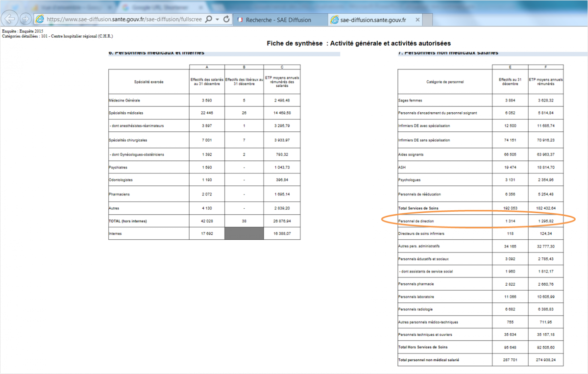The image size is (588, 374).
Task: Click the Catégorie de personnel column header
Action: tap(445, 82)
